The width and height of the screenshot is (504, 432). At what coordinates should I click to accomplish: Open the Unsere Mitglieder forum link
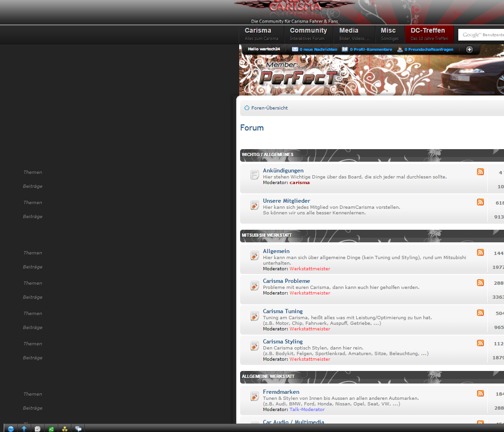286,201
